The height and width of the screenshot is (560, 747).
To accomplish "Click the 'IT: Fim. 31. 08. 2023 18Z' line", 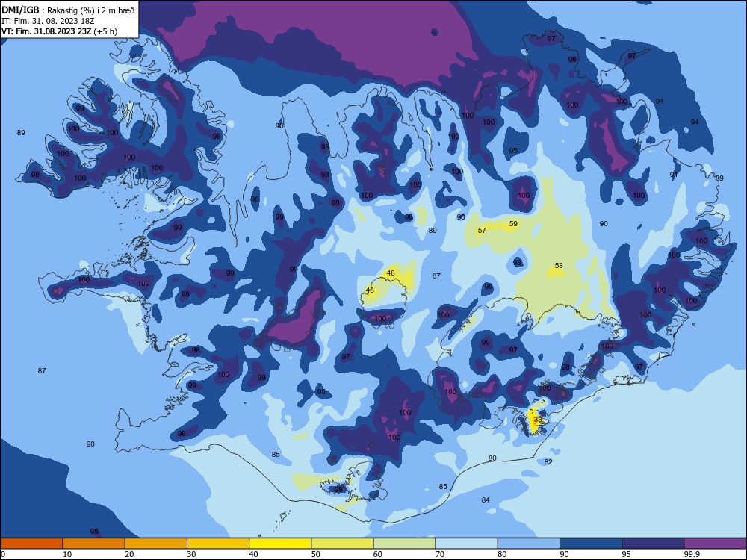I will (49, 21).
